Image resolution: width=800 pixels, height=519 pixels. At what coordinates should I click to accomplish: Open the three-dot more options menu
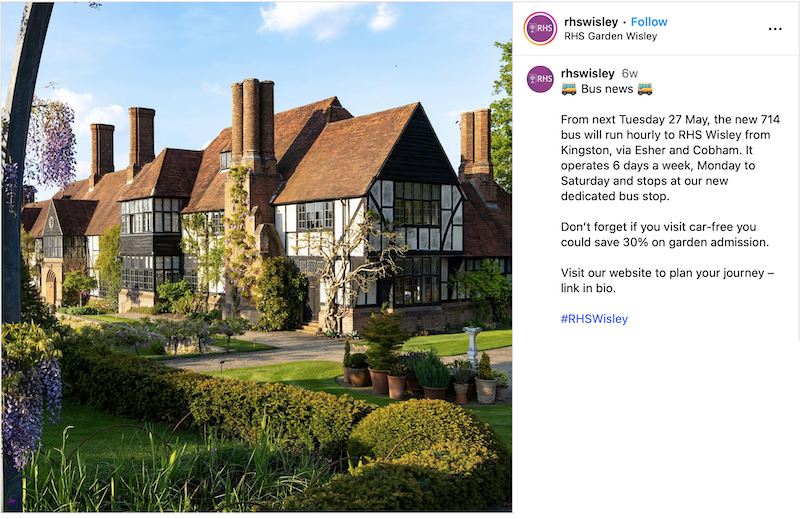(x=775, y=29)
